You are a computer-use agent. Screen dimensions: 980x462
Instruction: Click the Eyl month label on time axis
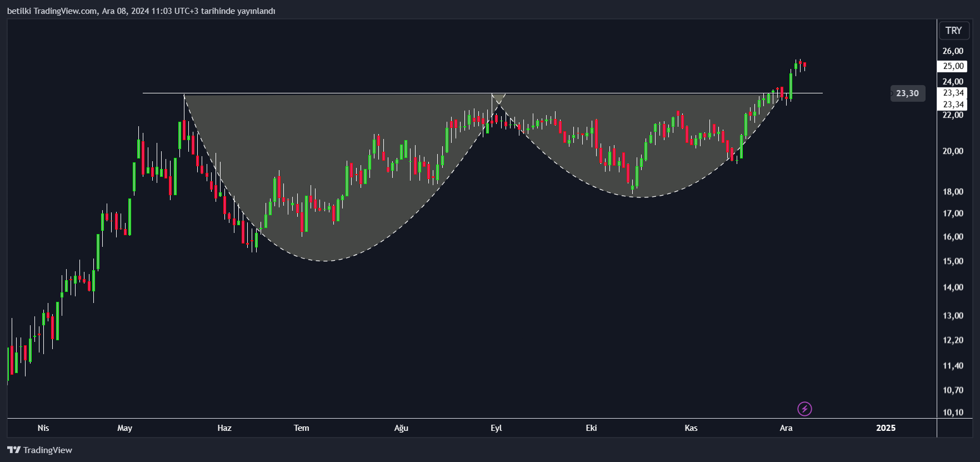[496, 428]
